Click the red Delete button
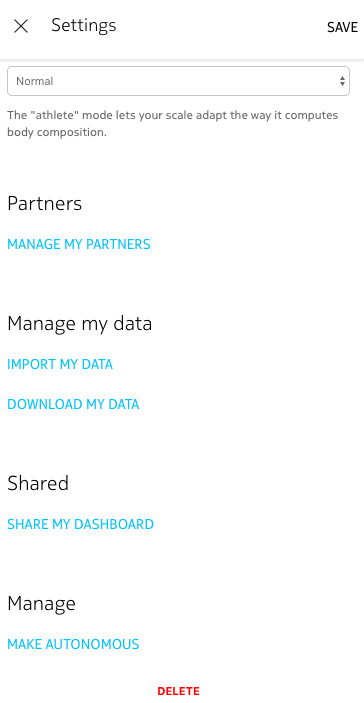Screen dimensions: 364x703 pyautogui.click(x=178, y=691)
